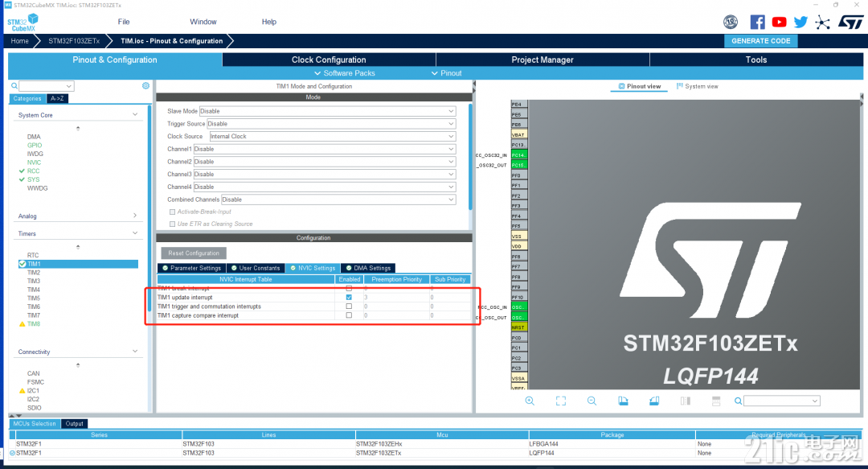This screenshot has height=469, width=868.
Task: Open the Clock Source dropdown
Action: coord(333,137)
